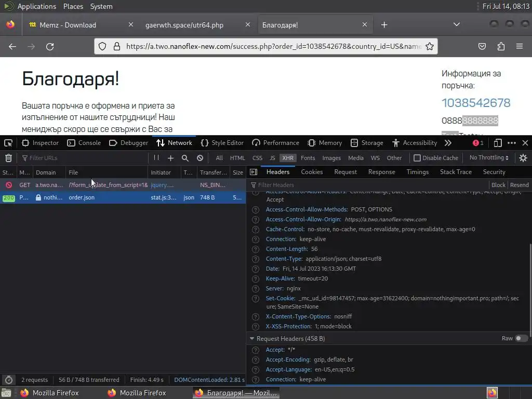Click the stat.js:3 initiator link
Screen dimensions: 532x399
[164, 197]
